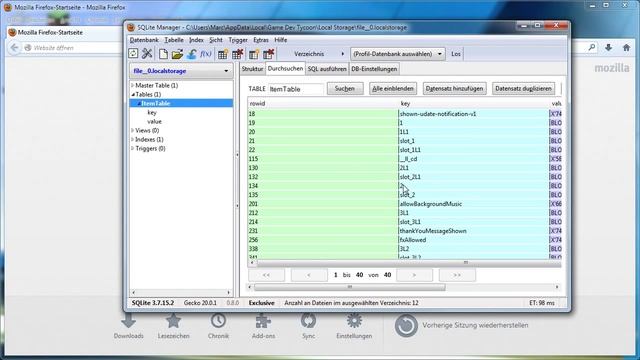Click the single < previous page button
Image resolution: width=640 pixels, height=360 pixels.
(x=309, y=275)
